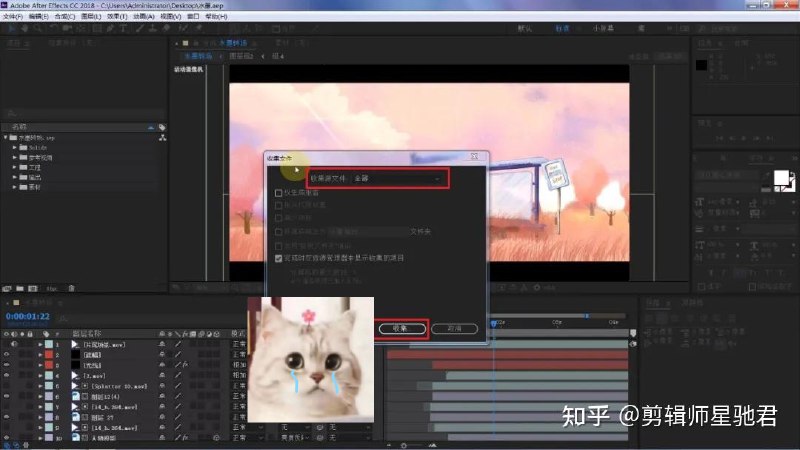This screenshot has width=800, height=450.
Task: Switch to 默认 workspace
Action: [x=524, y=29]
